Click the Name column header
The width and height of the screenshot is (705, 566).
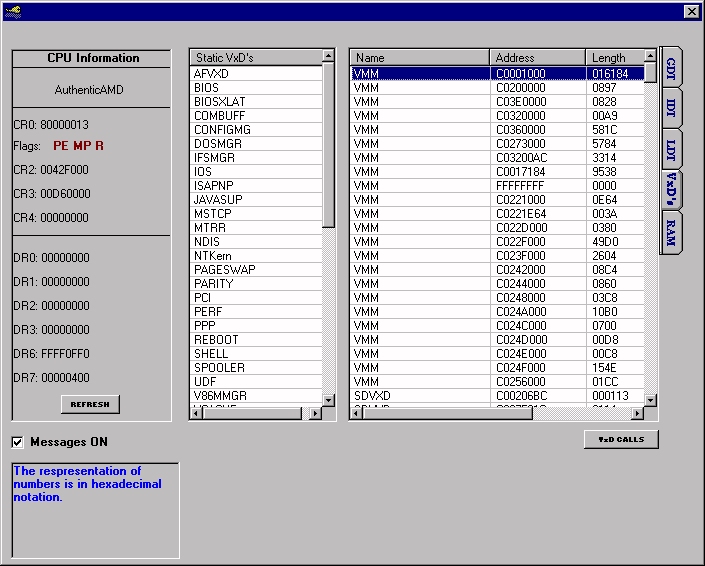click(x=419, y=58)
